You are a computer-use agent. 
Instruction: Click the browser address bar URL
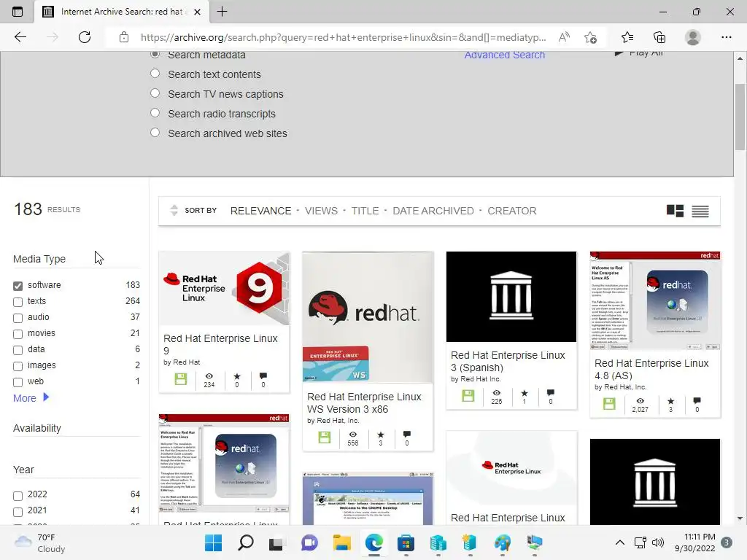(343, 37)
